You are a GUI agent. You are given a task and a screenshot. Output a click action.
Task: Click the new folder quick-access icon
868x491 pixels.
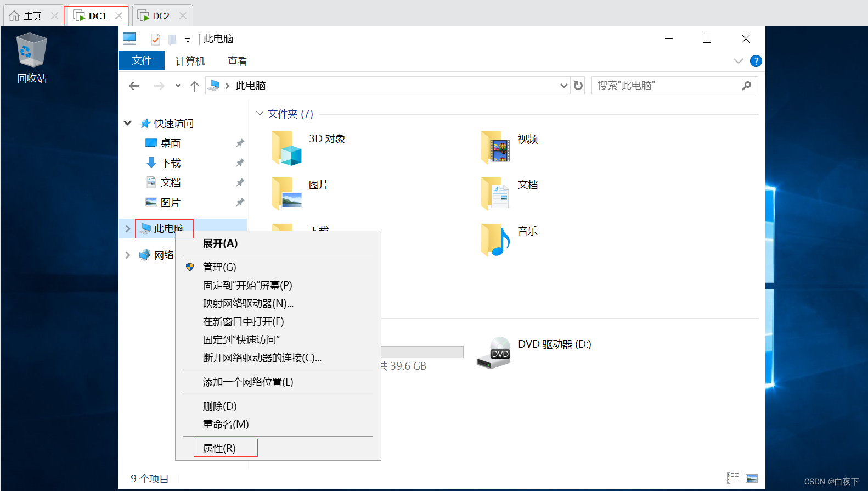pos(172,39)
